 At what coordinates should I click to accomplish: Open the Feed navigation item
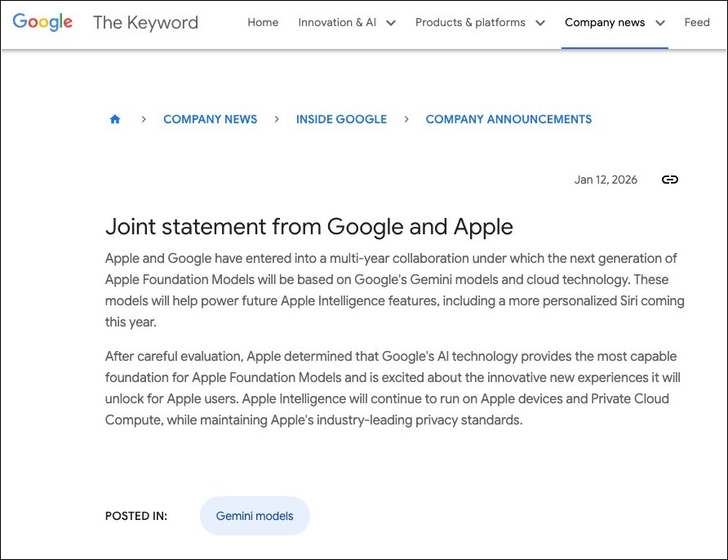click(697, 23)
